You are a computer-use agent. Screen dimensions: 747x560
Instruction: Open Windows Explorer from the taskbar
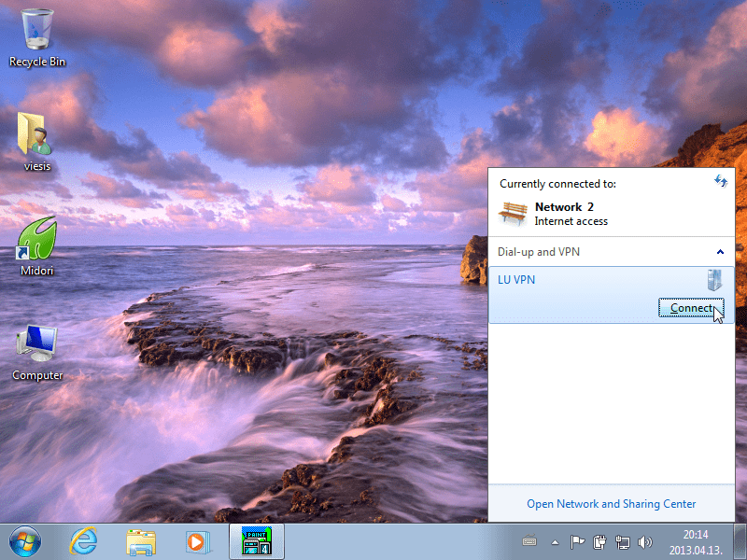[141, 542]
